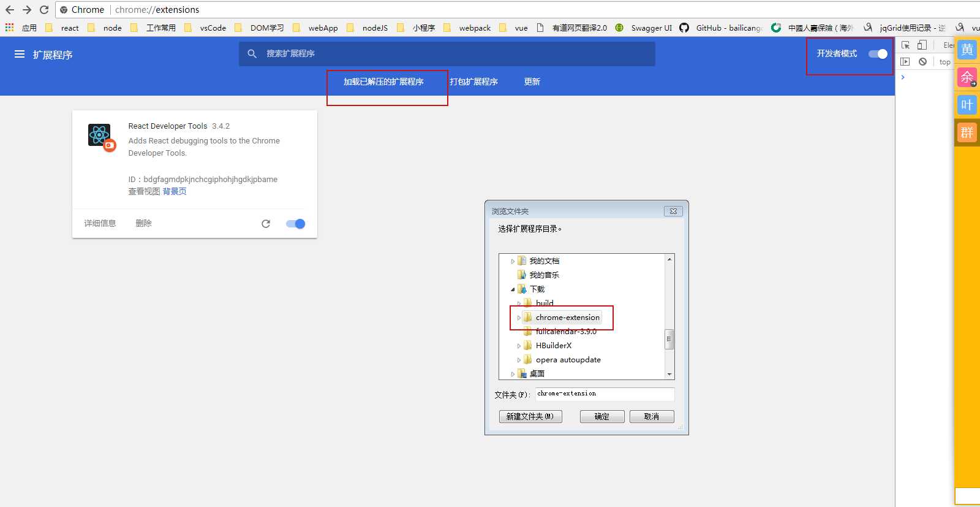The image size is (980, 507).
Task: Open the Swagger UI bookmark
Action: (x=644, y=28)
